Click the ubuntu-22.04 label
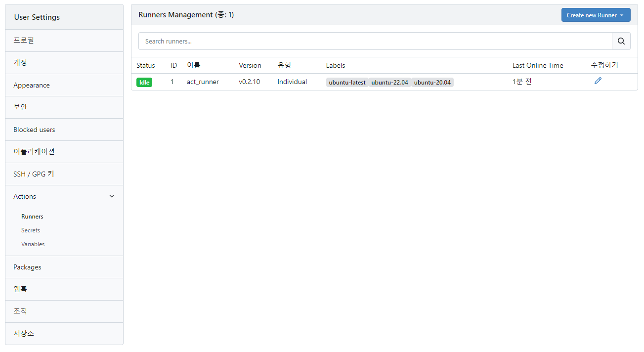644x352 pixels. [389, 83]
